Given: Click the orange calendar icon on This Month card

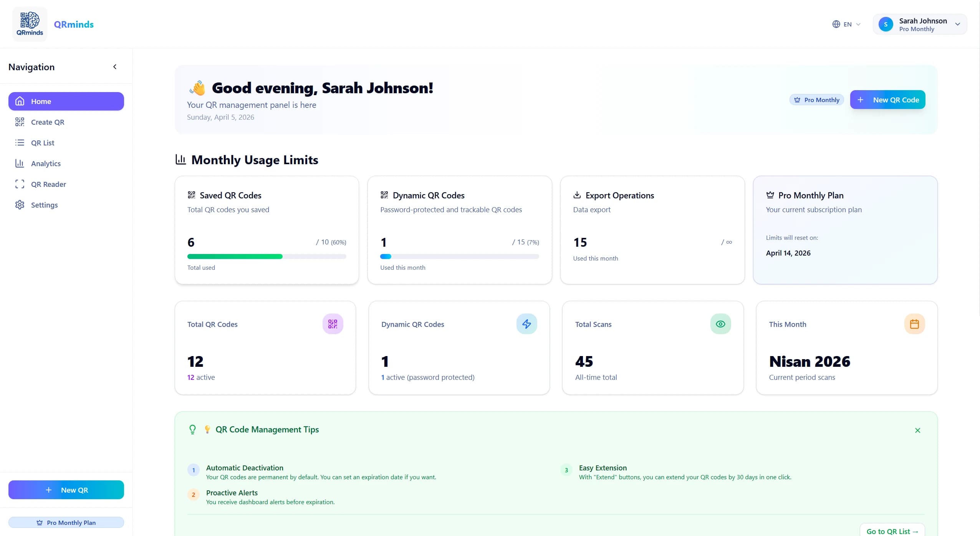Looking at the screenshot, I should (914, 324).
